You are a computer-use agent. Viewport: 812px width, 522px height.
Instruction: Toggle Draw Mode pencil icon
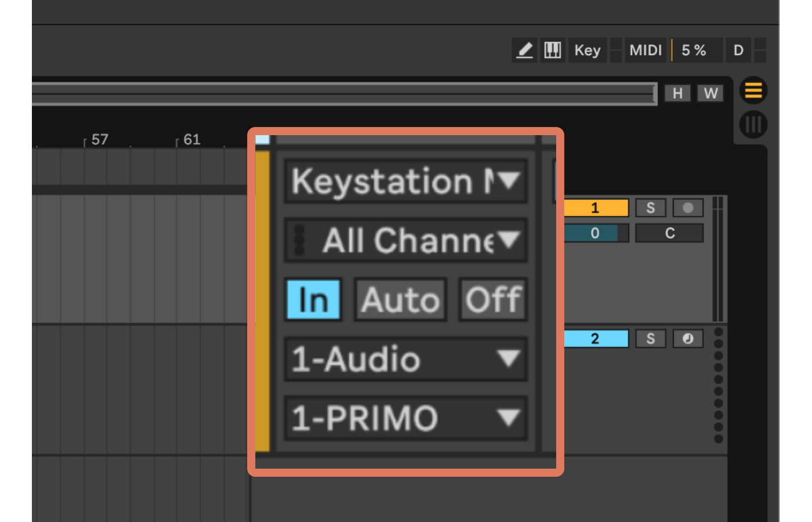(x=524, y=50)
